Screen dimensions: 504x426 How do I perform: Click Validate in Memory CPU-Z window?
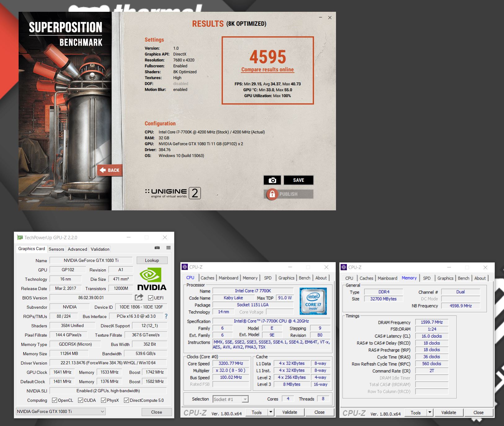[x=449, y=412]
